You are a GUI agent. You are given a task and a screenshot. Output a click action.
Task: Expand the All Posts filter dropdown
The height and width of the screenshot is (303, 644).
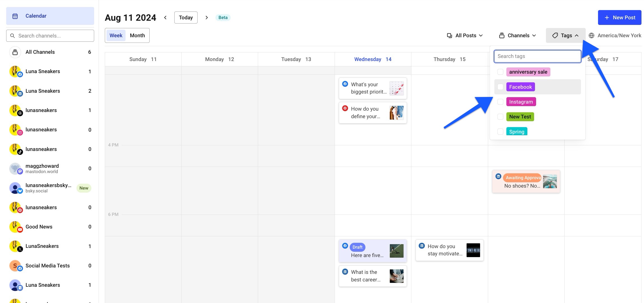pos(464,35)
